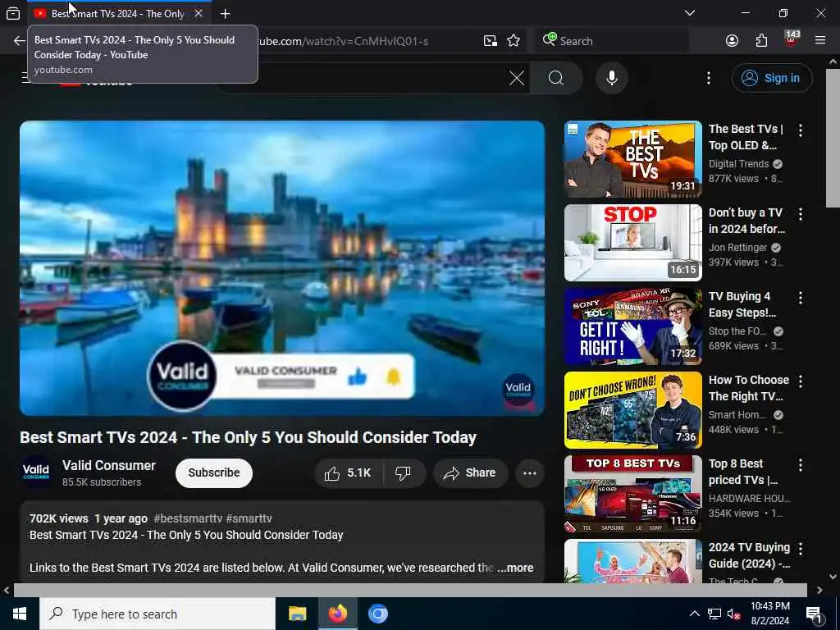Viewport: 840px width, 630px height.
Task: Open menu for How To Choose video
Action: pyautogui.click(x=801, y=381)
